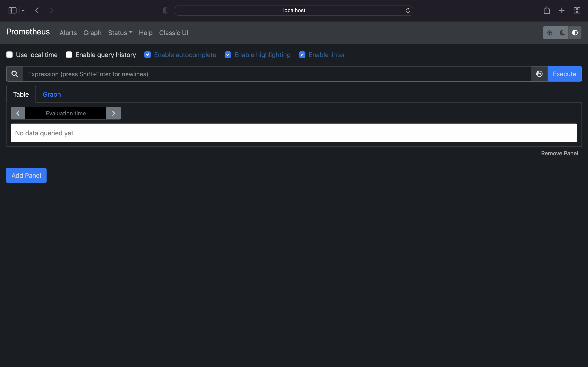Viewport: 588px width, 367px height.
Task: Switch to light theme with sun icon
Action: [x=550, y=33]
